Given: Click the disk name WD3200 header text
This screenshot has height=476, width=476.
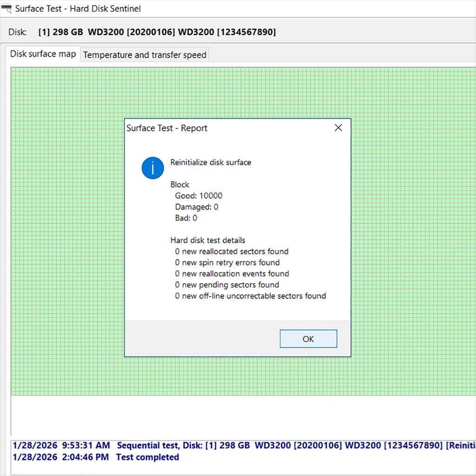Looking at the screenshot, I should point(157,32).
